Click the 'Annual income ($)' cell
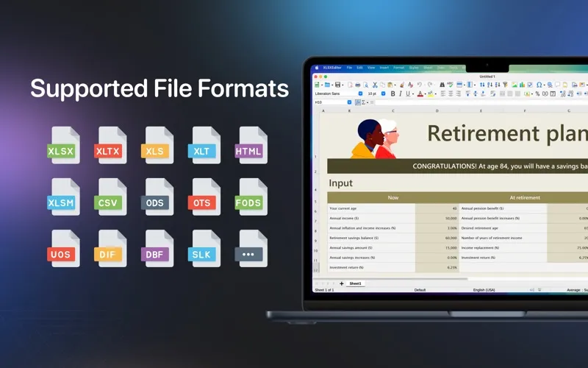 372,218
